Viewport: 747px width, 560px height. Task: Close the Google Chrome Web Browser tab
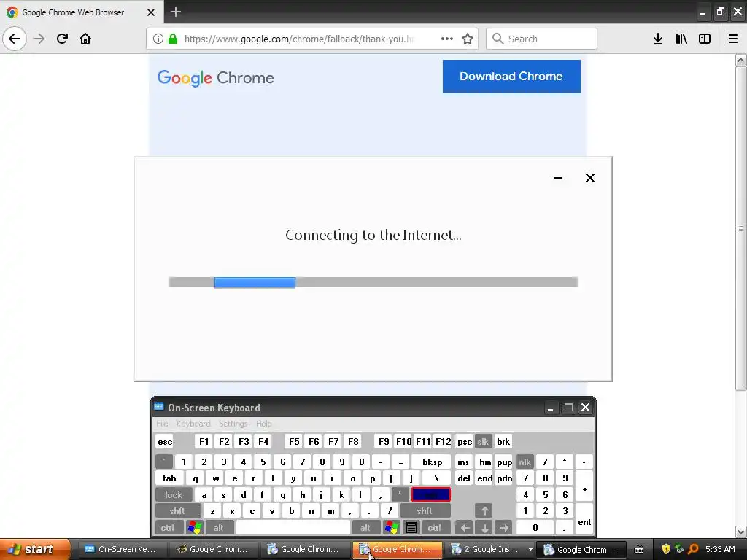[150, 12]
